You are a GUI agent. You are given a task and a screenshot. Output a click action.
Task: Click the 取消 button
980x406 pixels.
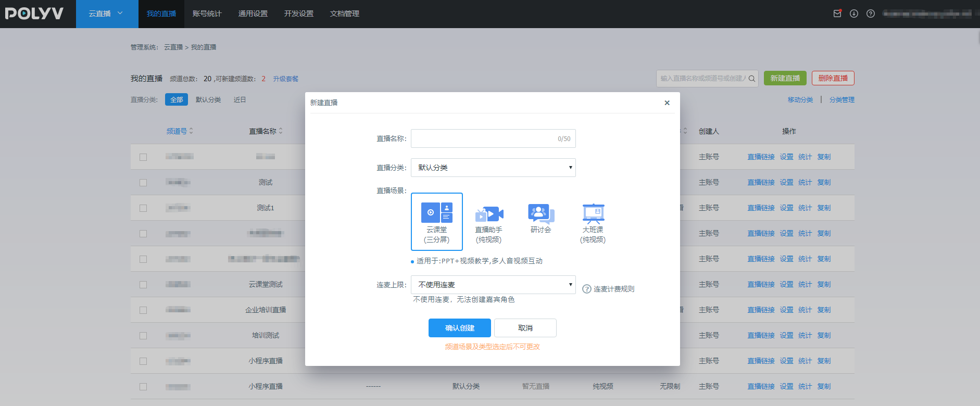pyautogui.click(x=525, y=328)
